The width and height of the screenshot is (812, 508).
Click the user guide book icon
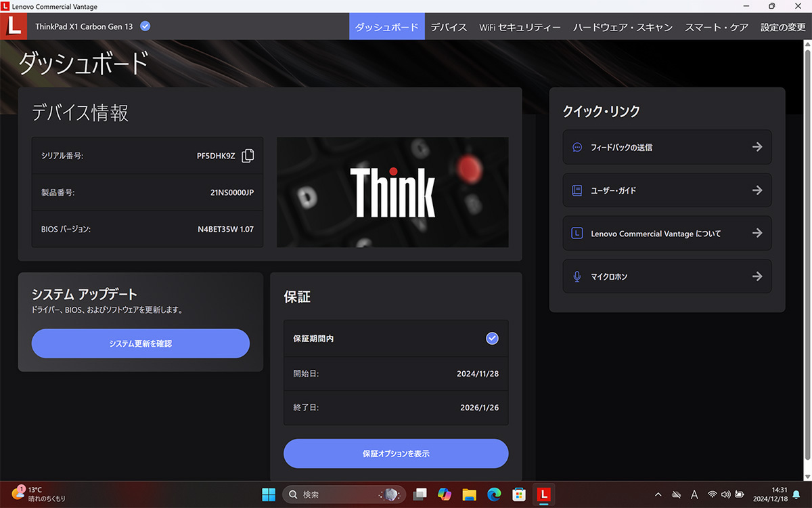pos(577,190)
